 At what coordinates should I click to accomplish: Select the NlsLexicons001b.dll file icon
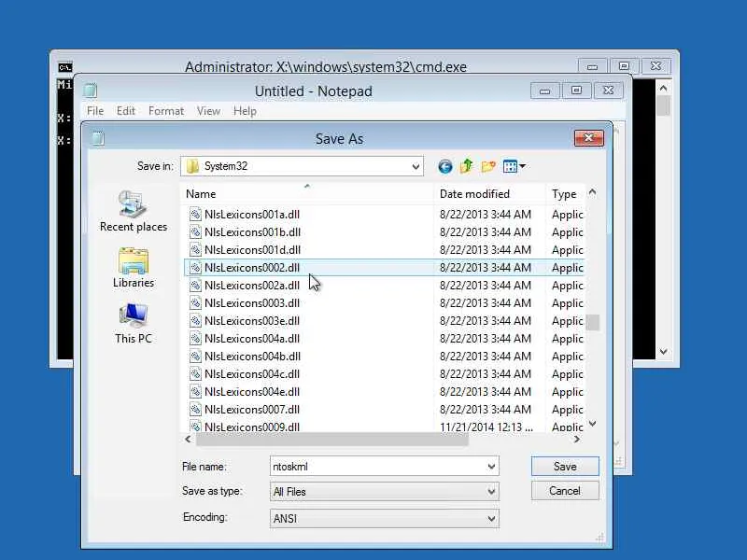click(195, 231)
